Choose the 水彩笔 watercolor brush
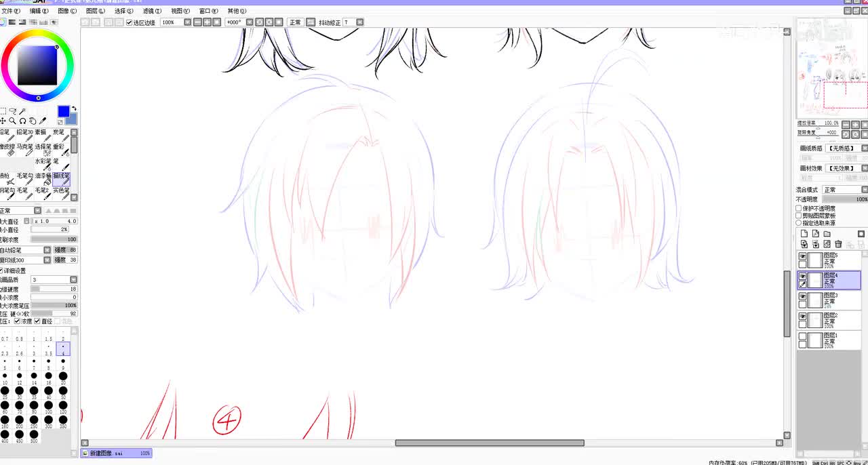Image resolution: width=868 pixels, height=465 pixels. pyautogui.click(x=43, y=165)
